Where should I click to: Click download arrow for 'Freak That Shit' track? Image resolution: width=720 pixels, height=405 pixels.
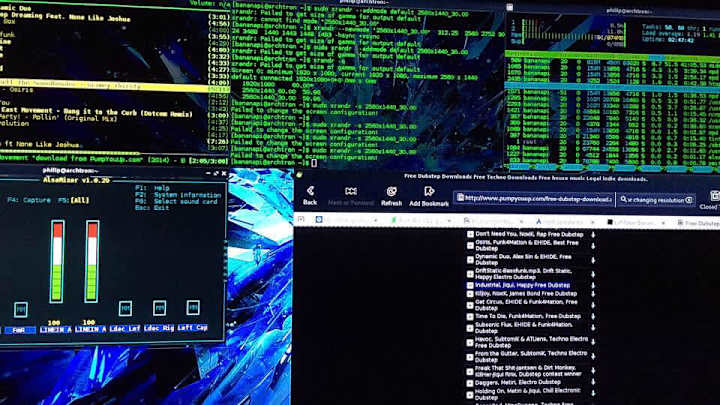click(593, 371)
